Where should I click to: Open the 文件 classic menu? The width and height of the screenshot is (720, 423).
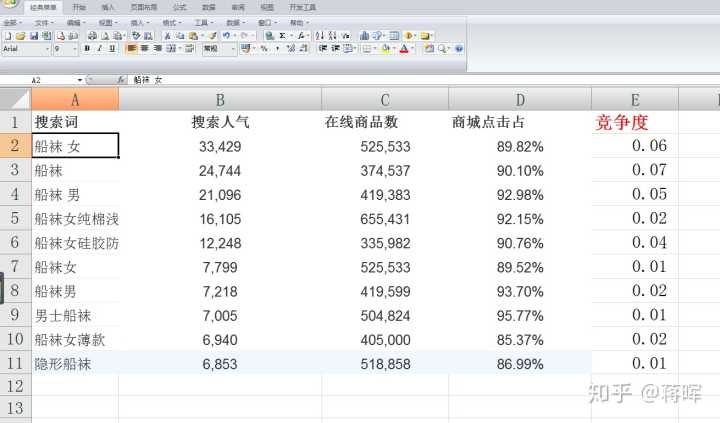click(x=43, y=21)
